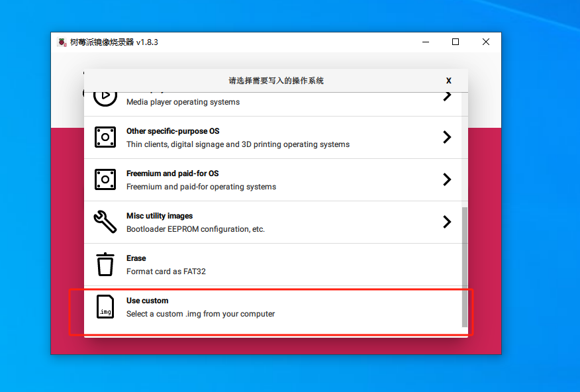Expand Misc utility images chevron
Image resolution: width=580 pixels, height=392 pixels.
(x=447, y=222)
